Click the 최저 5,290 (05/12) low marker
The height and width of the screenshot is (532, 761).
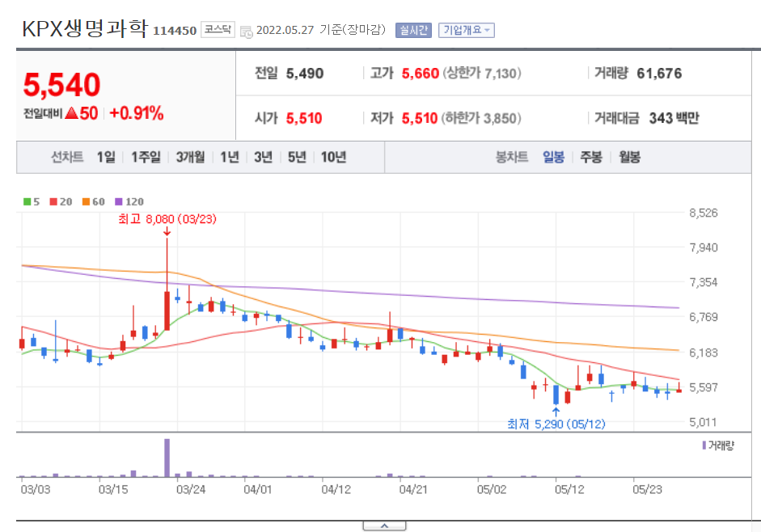[556, 424]
